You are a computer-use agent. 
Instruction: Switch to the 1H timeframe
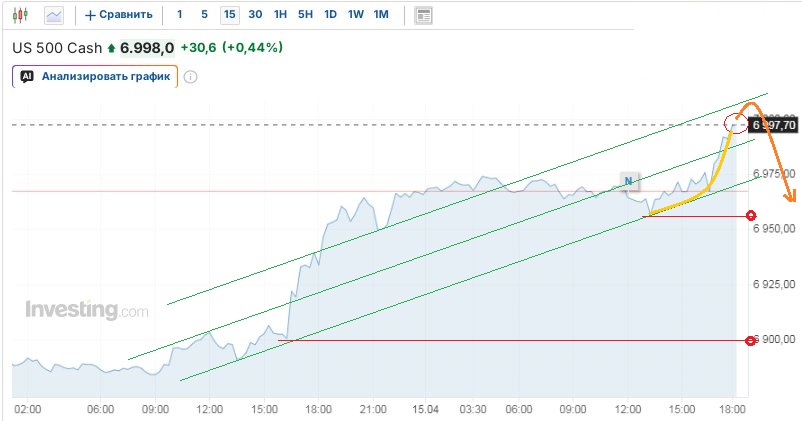[280, 15]
